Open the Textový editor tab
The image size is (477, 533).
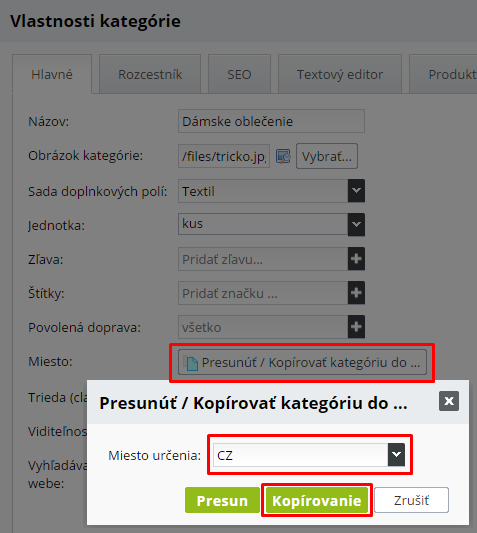coord(340,74)
